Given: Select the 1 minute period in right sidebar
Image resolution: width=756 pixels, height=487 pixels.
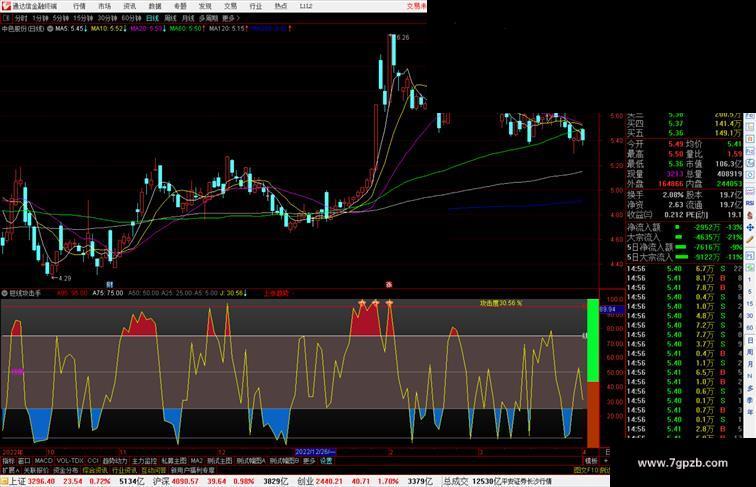Looking at the screenshot, I should (x=750, y=280).
